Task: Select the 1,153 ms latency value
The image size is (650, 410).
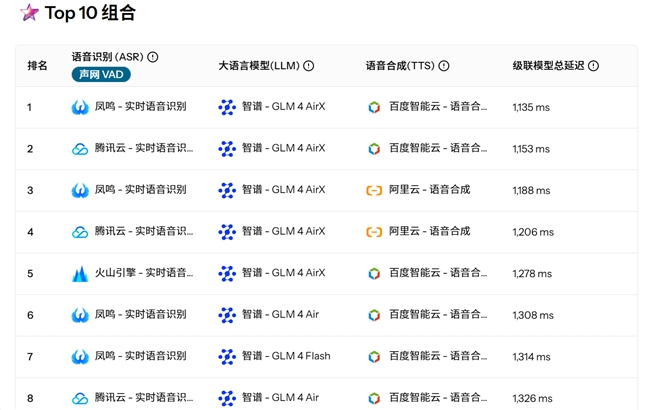Action: pyautogui.click(x=531, y=149)
